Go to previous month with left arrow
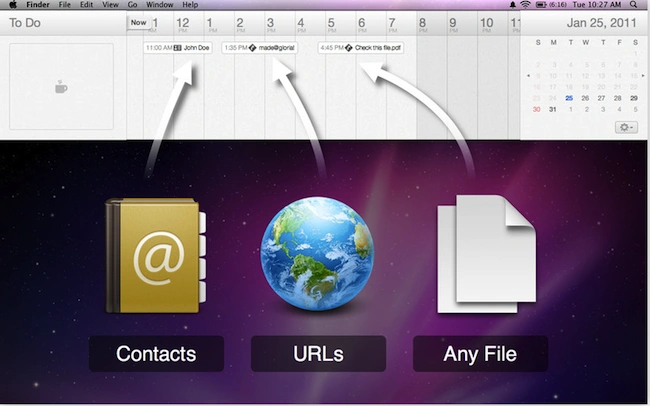This screenshot has height=406, width=650. click(x=528, y=76)
